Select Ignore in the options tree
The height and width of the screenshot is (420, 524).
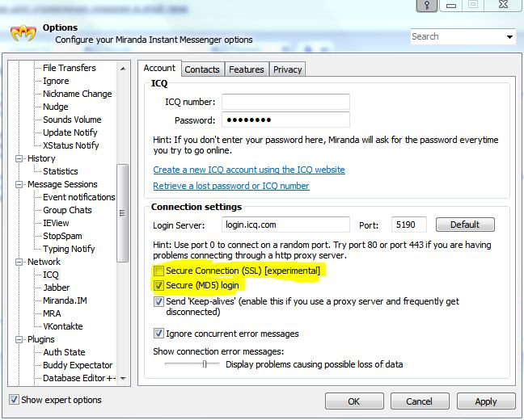point(56,81)
